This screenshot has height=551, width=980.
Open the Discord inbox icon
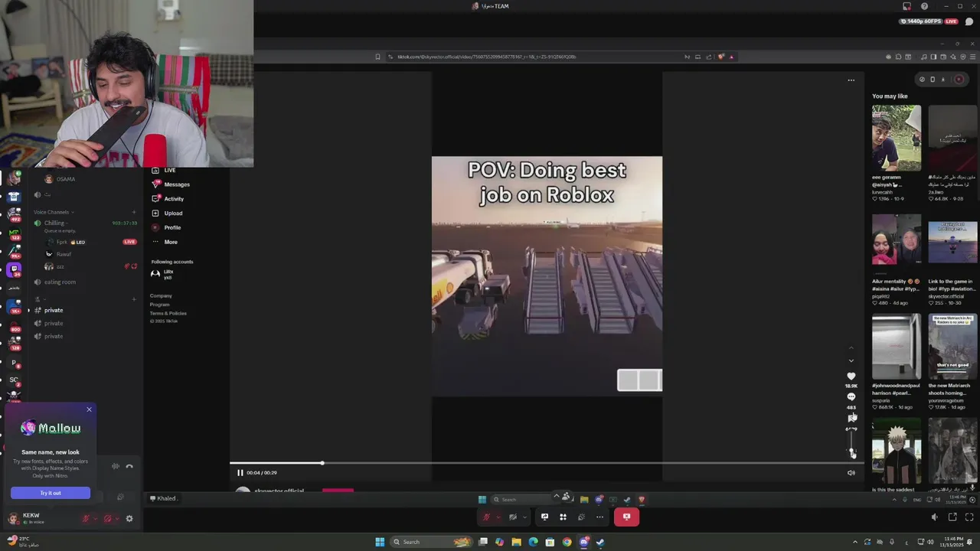[x=907, y=6]
